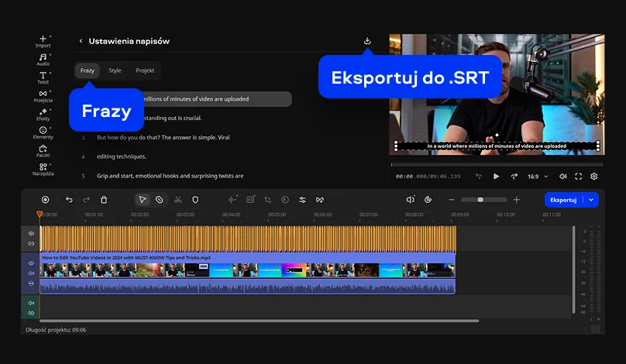Screen dimensions: 626x364
Task: Click the blue Eksportuj button
Action: point(562,200)
